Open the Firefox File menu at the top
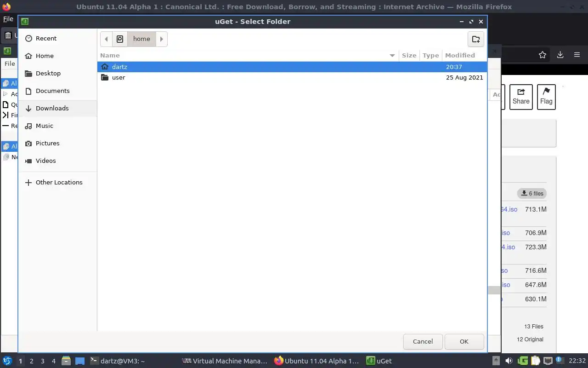 [8, 19]
